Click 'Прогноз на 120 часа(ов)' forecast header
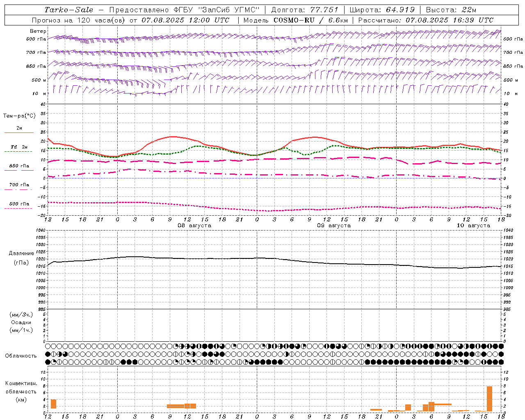 point(79,20)
